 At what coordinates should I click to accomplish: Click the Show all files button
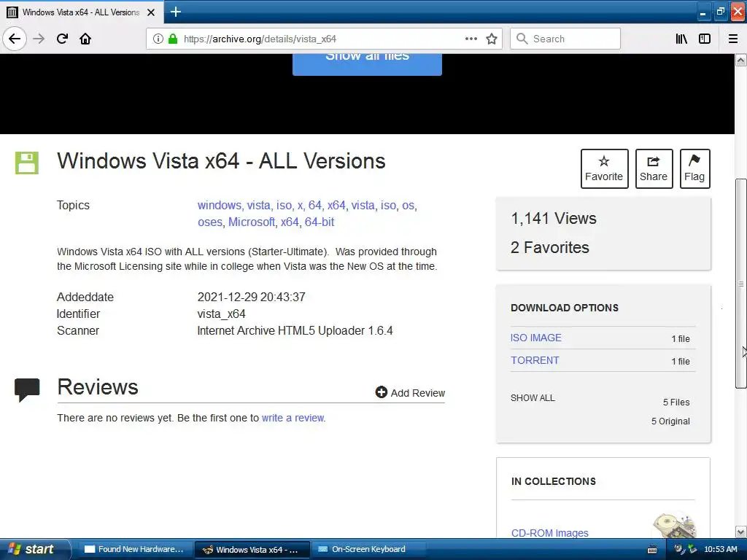[367, 64]
